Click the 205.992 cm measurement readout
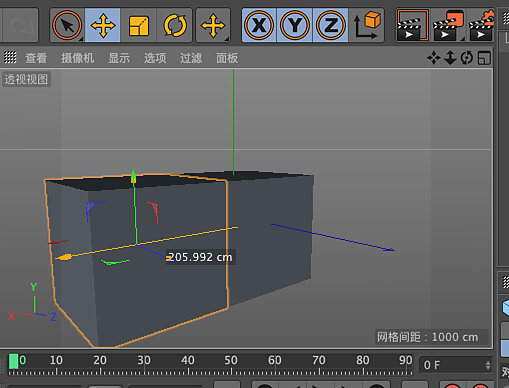This screenshot has width=509, height=388. tap(201, 257)
